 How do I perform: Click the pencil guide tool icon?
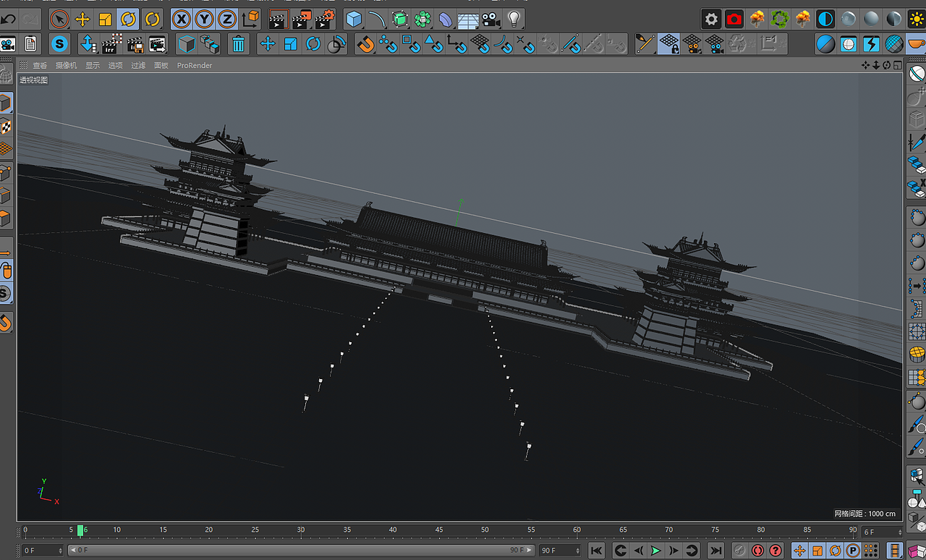pos(645,44)
